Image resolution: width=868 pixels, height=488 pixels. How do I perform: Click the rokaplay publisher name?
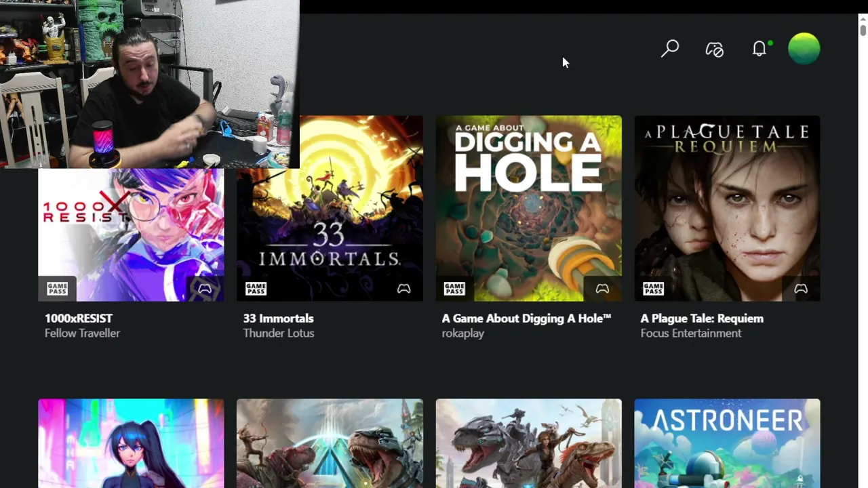click(462, 333)
